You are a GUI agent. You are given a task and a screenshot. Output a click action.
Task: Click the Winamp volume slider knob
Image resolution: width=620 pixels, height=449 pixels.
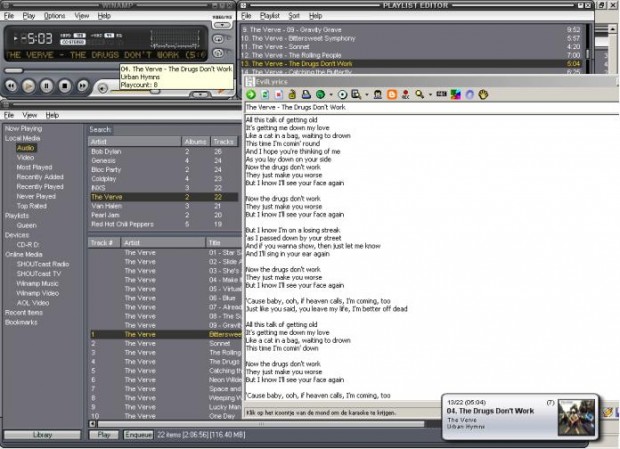pos(155,91)
